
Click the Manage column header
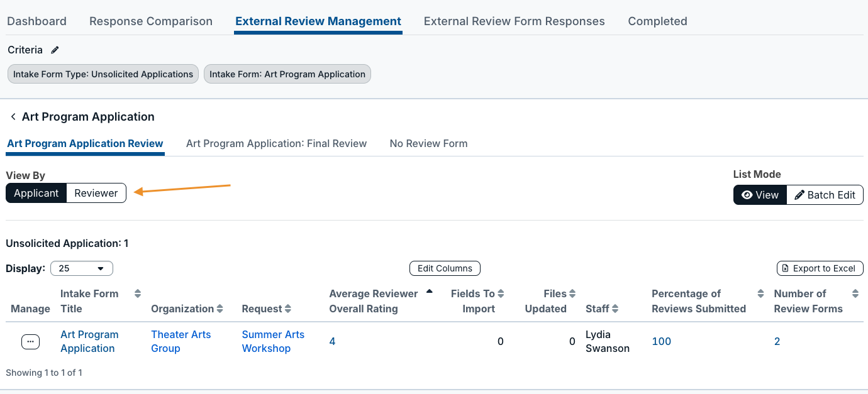tap(30, 309)
